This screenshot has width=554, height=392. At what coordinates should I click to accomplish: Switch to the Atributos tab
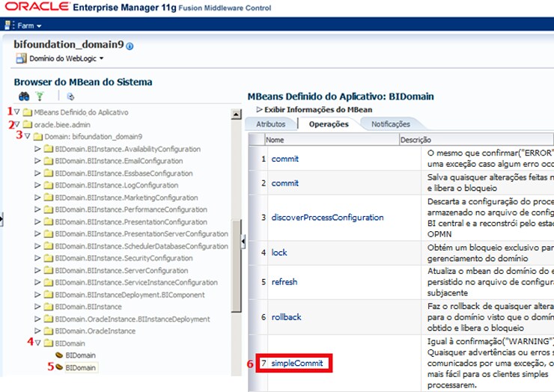pos(271,124)
